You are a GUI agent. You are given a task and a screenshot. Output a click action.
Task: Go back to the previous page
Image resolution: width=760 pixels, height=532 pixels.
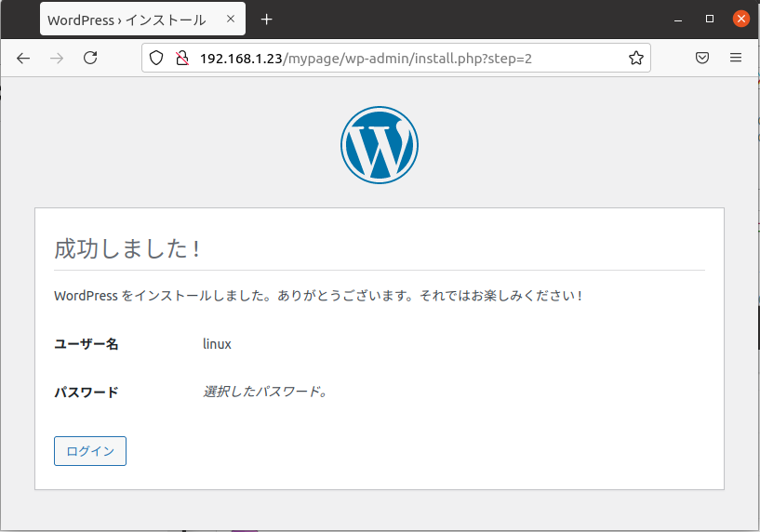(22, 59)
